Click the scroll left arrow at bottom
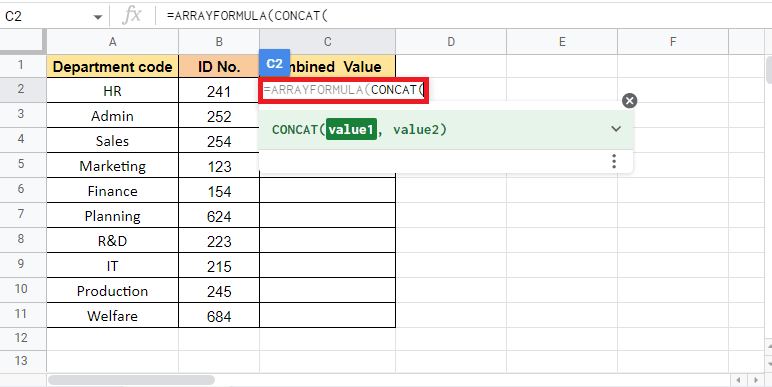 (738, 380)
